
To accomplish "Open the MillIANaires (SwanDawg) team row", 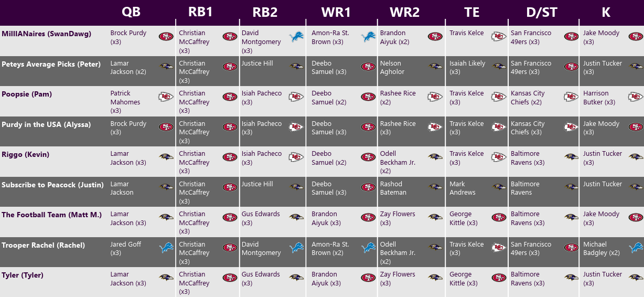I will tap(46, 34).
